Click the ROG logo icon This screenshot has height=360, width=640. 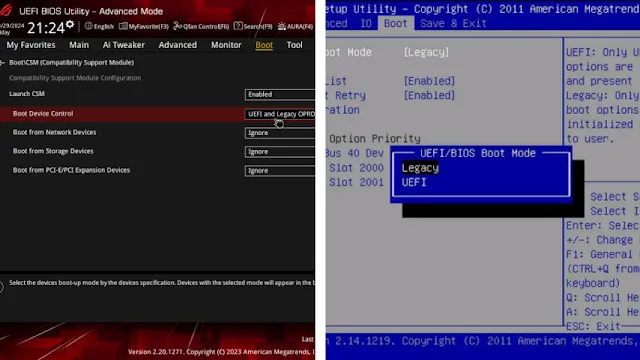6,10
